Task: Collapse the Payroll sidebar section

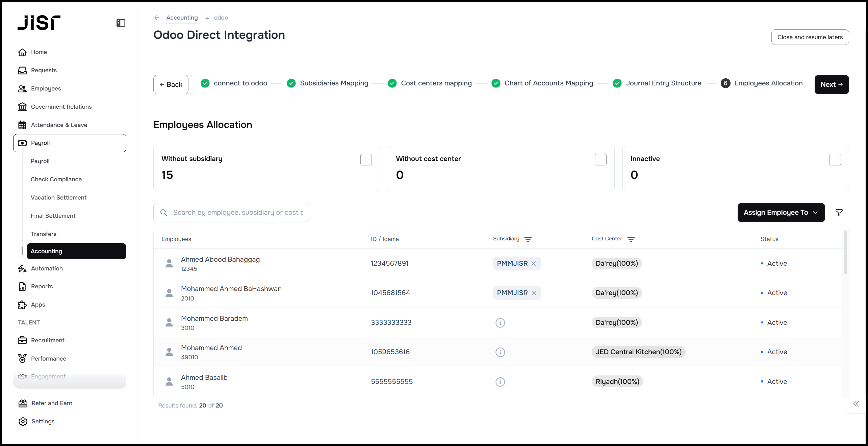Action: click(x=70, y=143)
